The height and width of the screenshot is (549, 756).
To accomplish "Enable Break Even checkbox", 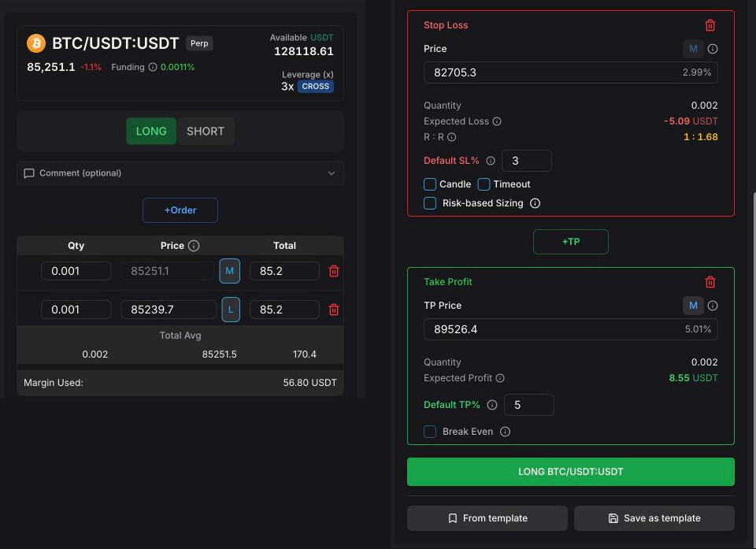I will point(430,432).
